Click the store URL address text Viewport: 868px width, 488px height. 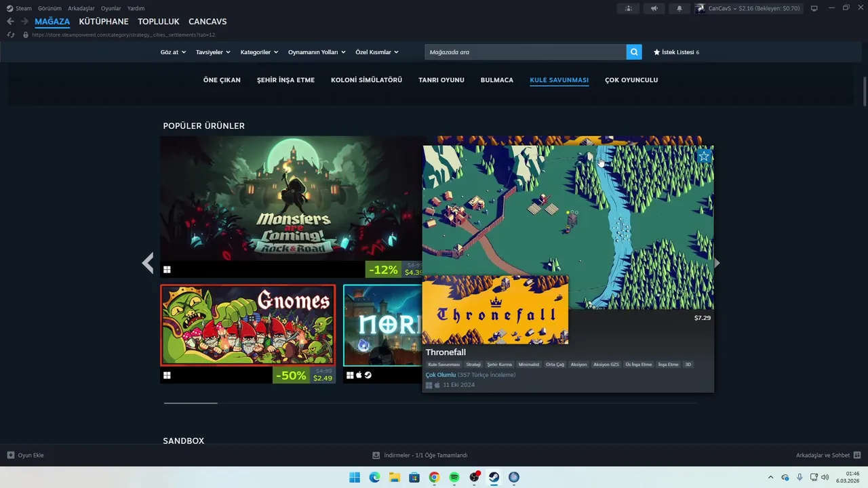point(123,35)
